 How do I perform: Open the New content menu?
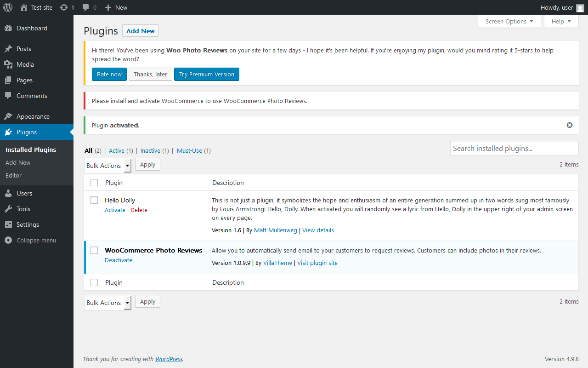point(116,7)
